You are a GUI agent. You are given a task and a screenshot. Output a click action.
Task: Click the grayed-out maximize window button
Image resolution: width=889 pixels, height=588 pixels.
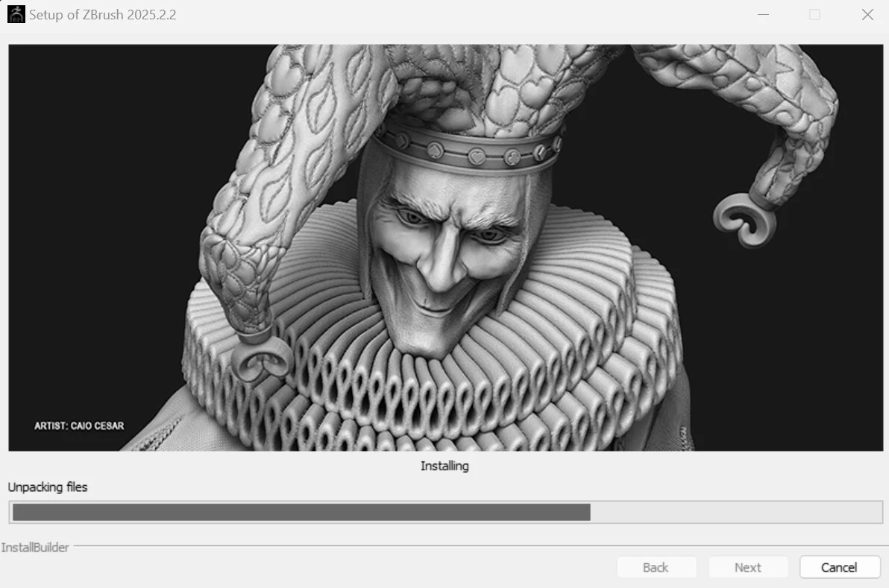(x=814, y=15)
